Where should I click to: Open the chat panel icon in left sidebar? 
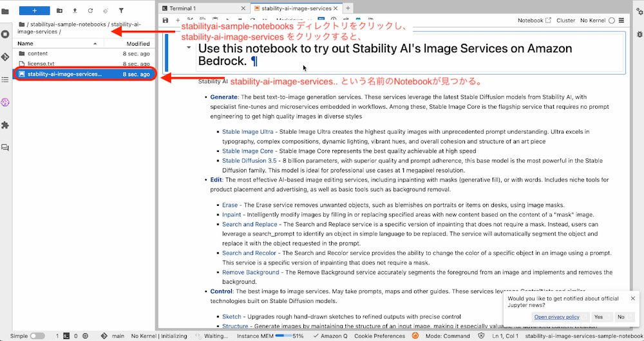[x=5, y=148]
